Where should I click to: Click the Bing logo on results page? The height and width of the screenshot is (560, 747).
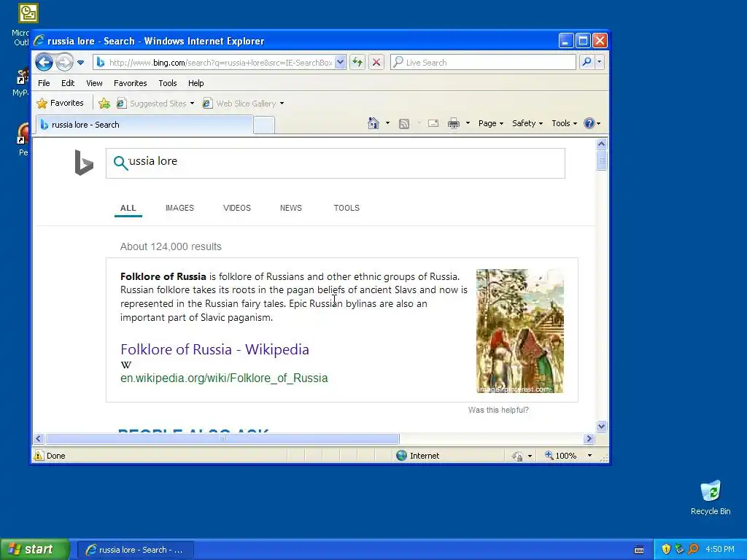pos(84,163)
